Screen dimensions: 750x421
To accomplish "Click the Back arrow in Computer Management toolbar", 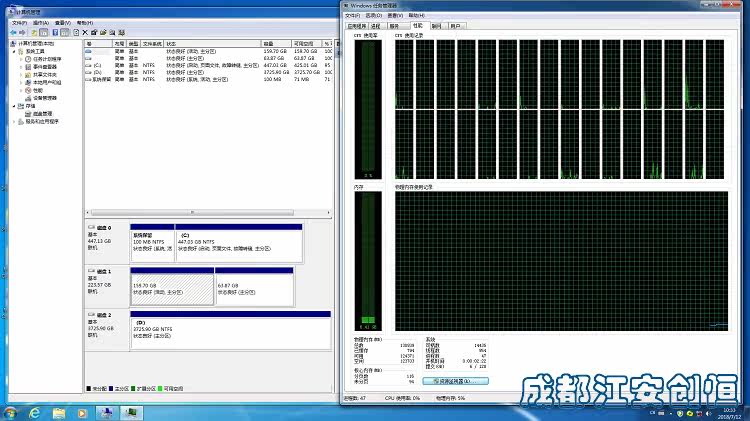I will point(13,33).
